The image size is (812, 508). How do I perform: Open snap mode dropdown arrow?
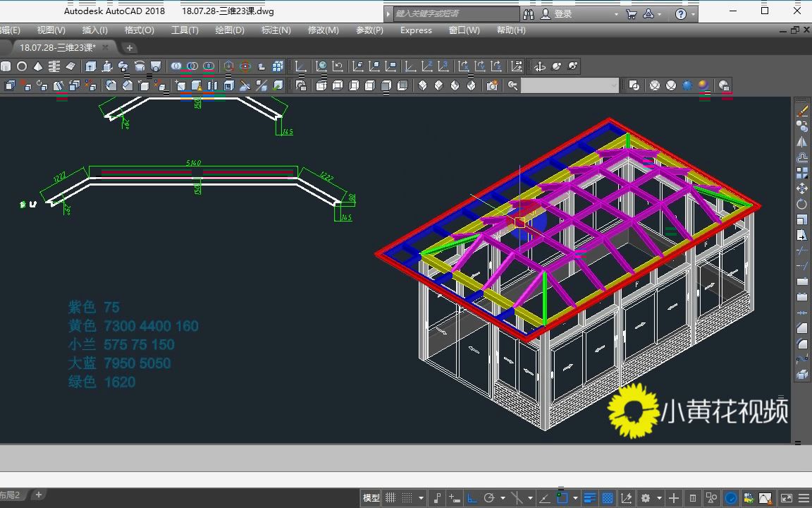pyautogui.click(x=421, y=498)
